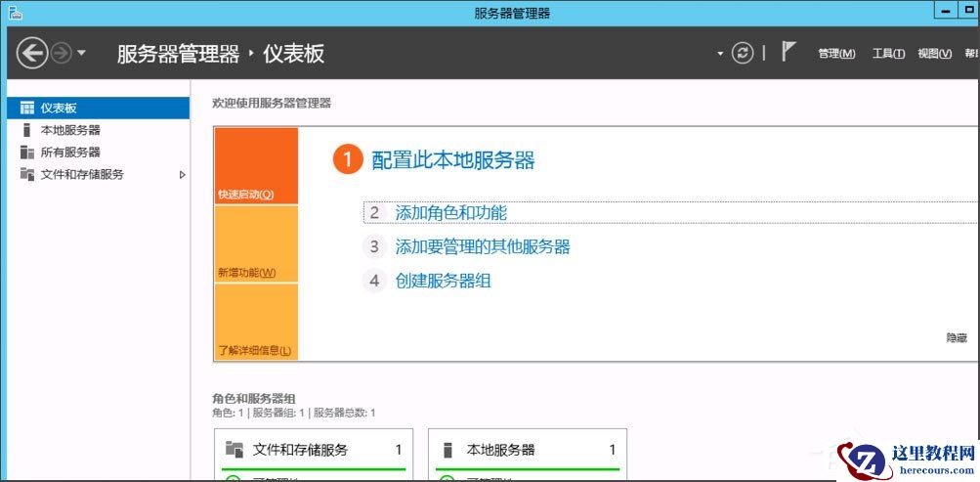Select 本地服务器 in the sidebar

point(98,130)
